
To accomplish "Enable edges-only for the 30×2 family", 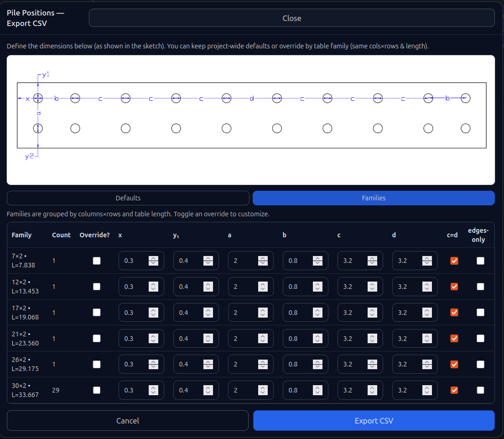I will (481, 390).
